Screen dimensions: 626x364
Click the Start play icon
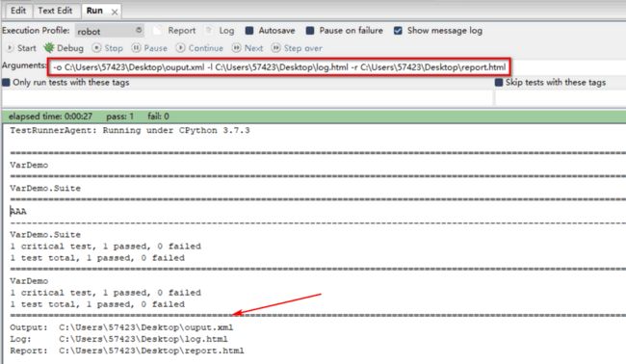[x=10, y=48]
